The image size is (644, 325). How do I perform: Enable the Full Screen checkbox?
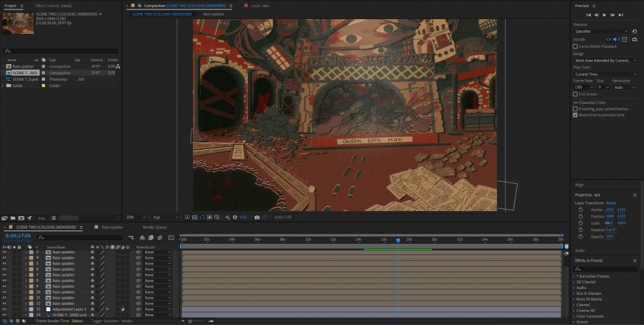pyautogui.click(x=575, y=94)
